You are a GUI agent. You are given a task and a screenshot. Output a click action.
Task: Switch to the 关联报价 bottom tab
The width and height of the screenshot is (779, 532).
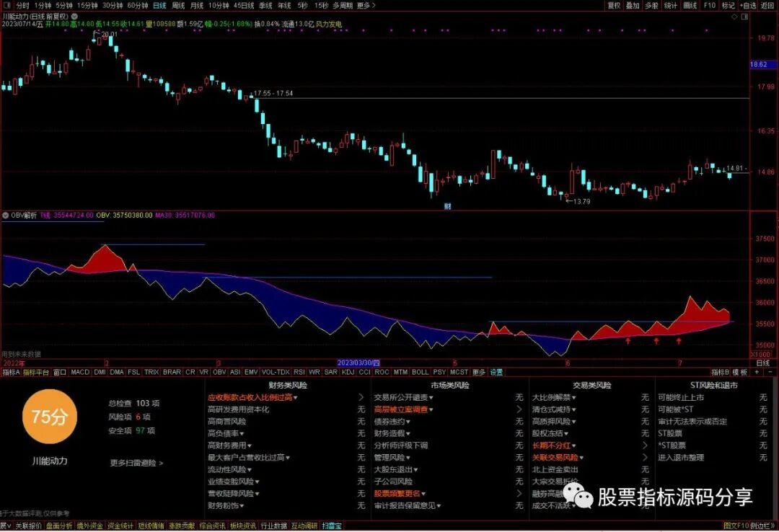28,526
